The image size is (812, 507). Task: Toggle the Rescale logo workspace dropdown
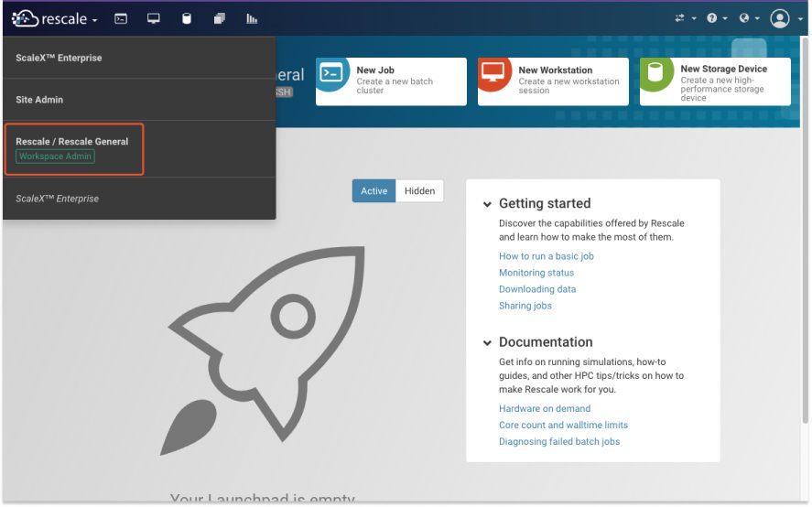55,18
